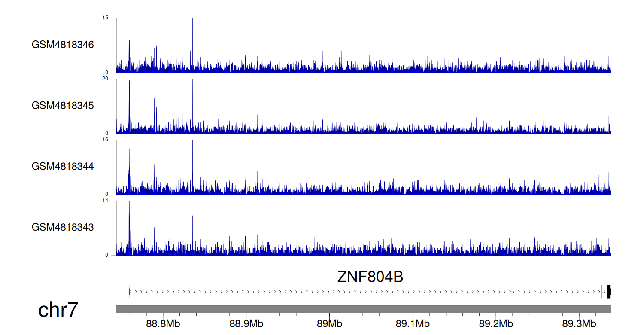Screen dimensions: 644x335
Task: Click the ZNF804B gene name
Action: (370, 277)
